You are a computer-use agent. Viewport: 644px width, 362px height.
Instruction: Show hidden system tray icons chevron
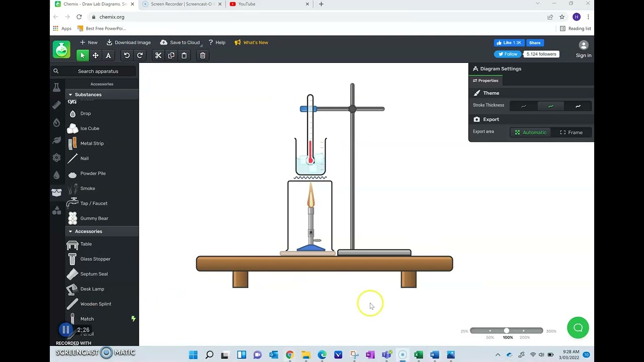498,355
